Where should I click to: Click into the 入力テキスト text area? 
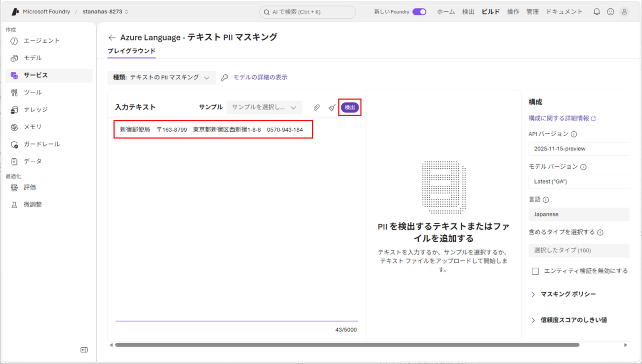[237, 219]
